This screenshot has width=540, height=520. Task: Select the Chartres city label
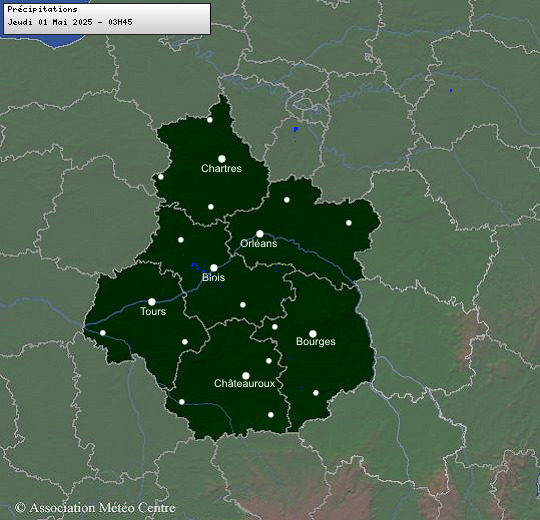[221, 168]
